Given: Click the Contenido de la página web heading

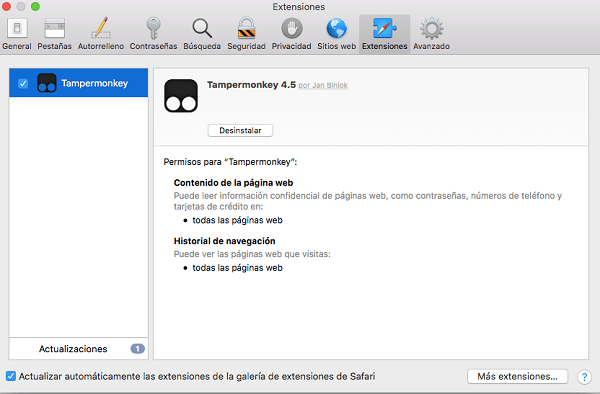Looking at the screenshot, I should click(233, 183).
